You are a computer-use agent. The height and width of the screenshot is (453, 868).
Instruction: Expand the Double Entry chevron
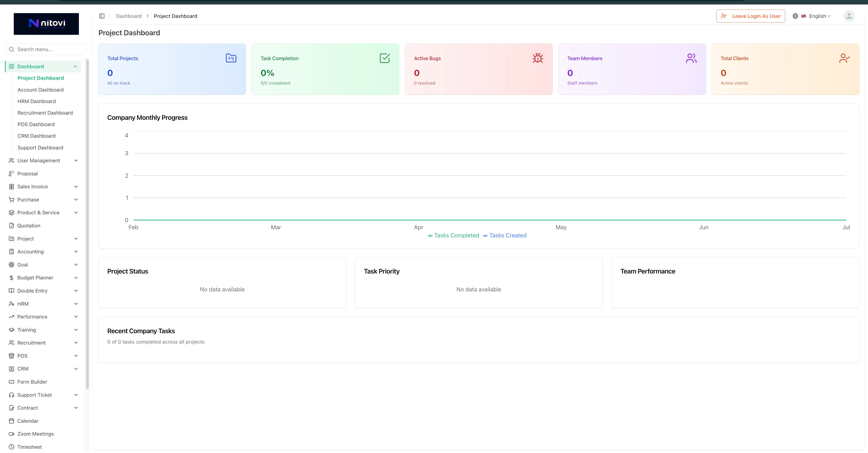(76, 291)
